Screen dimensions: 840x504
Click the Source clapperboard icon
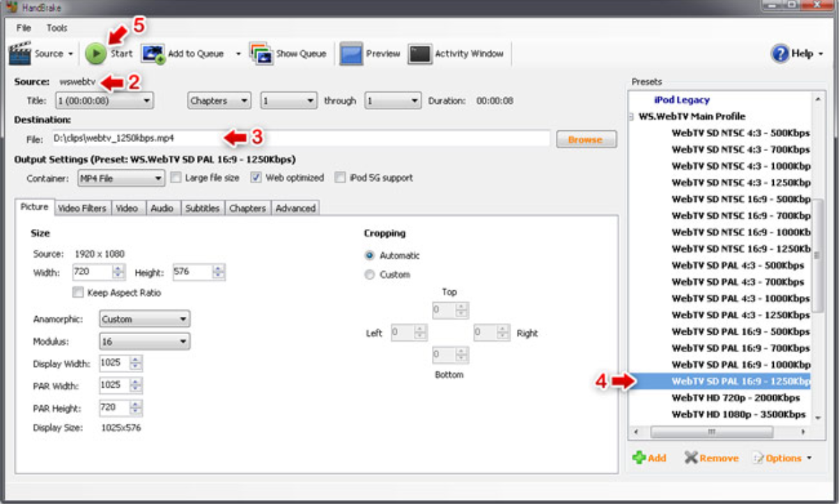[x=20, y=53]
